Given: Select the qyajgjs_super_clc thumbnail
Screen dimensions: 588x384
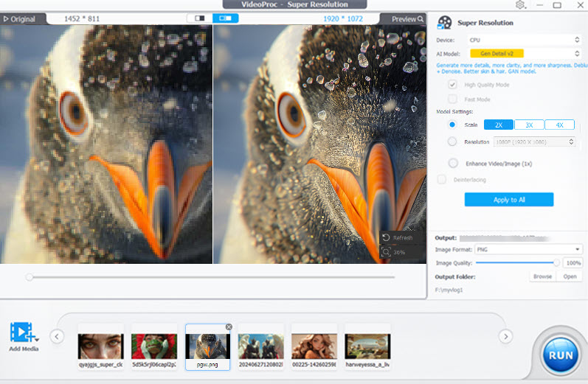Looking at the screenshot, I should pyautogui.click(x=100, y=347).
